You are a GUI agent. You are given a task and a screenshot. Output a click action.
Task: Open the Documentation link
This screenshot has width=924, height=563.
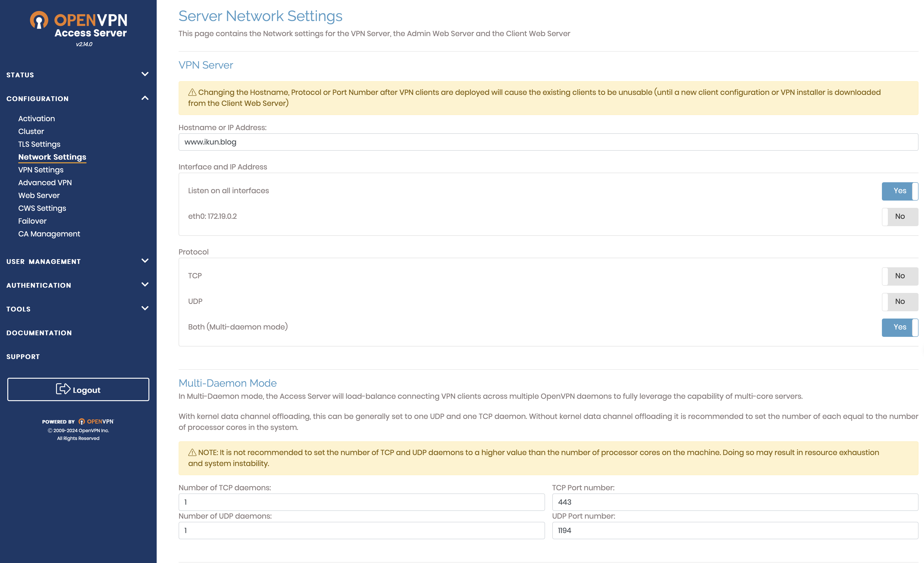(x=39, y=333)
